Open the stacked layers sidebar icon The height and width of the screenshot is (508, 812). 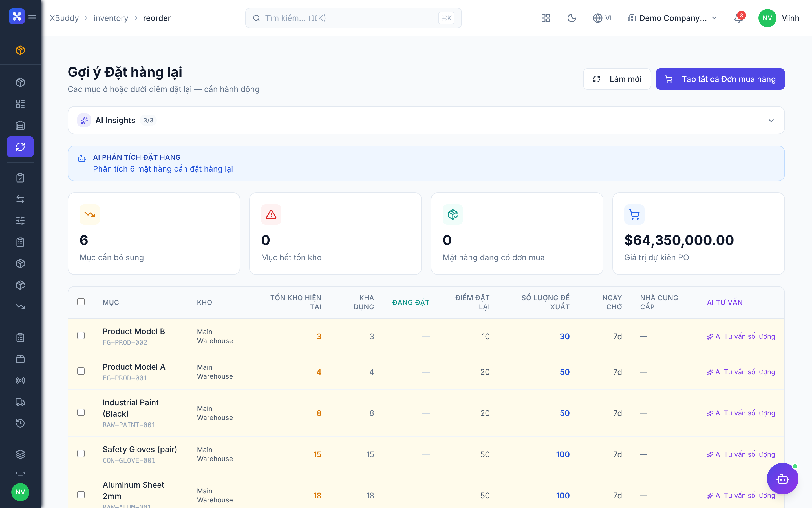click(x=21, y=454)
